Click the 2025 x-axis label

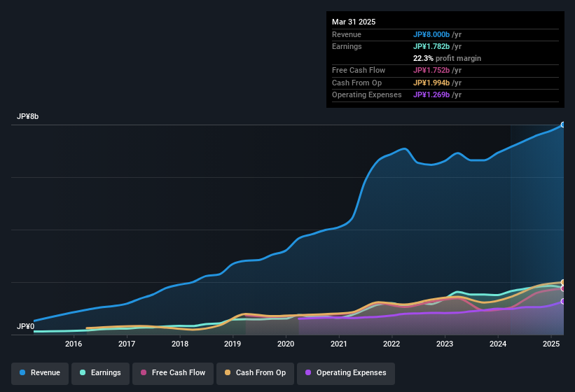tap(551, 344)
